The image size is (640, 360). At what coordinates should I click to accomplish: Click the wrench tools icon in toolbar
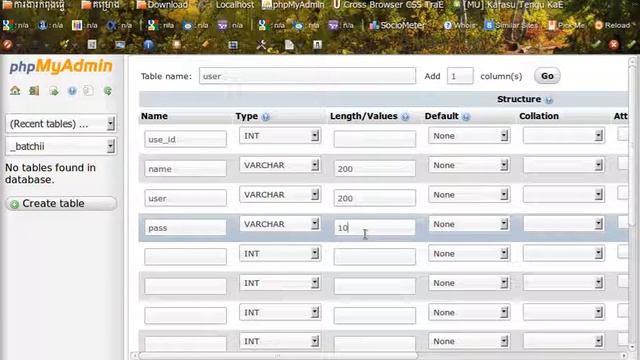click(x=261, y=44)
